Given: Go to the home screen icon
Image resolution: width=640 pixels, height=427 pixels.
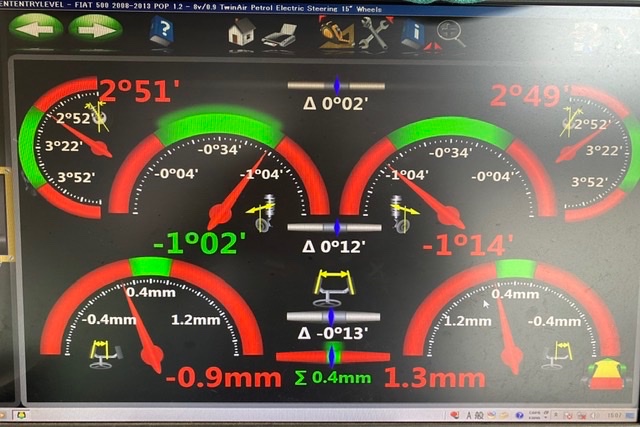Looking at the screenshot, I should coord(241,32).
